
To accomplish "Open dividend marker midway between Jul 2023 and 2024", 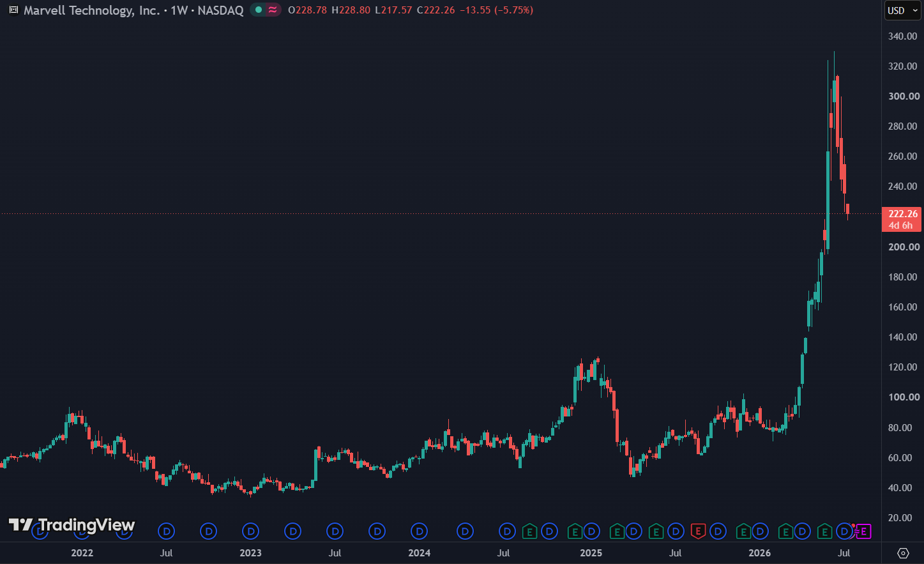I will coord(377,531).
